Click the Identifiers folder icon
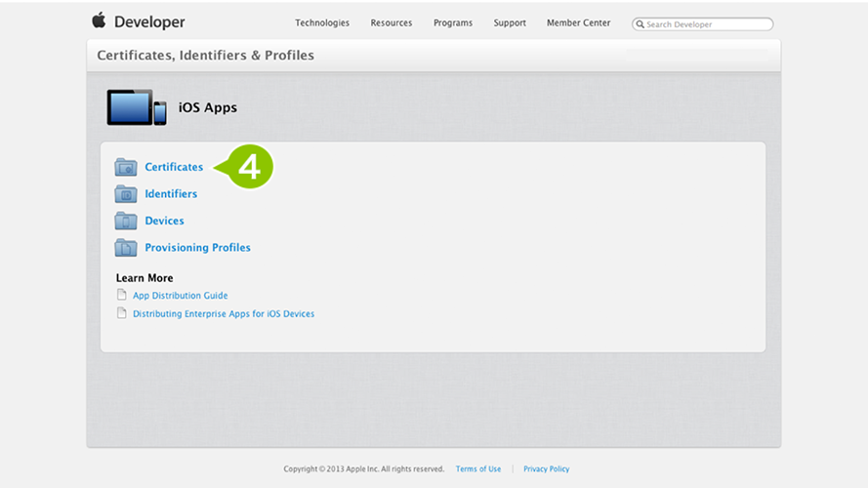The width and height of the screenshot is (868, 488). [x=126, y=193]
